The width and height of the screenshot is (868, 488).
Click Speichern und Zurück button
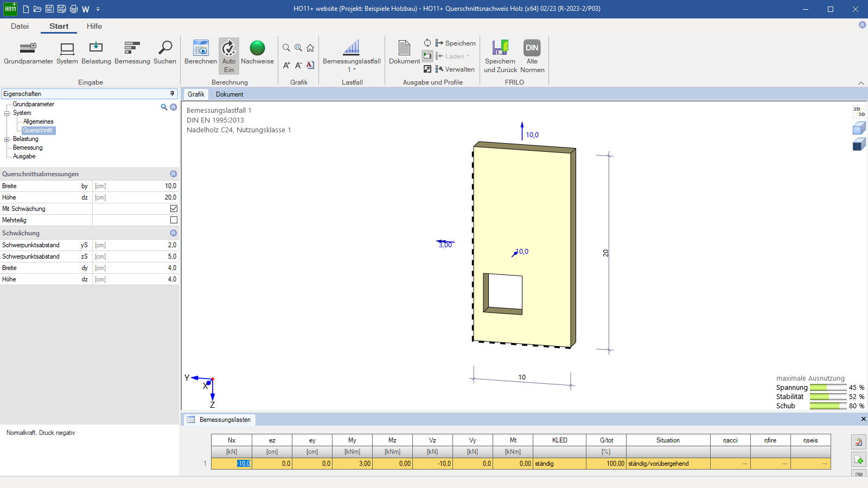tap(500, 56)
